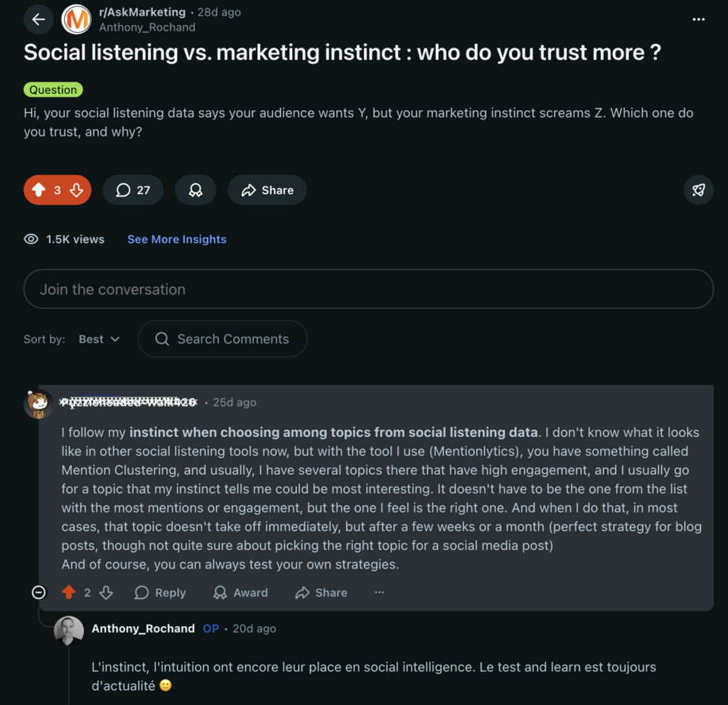728x705 pixels.
Task: Click the back arrow to leave the post
Action: (x=38, y=19)
